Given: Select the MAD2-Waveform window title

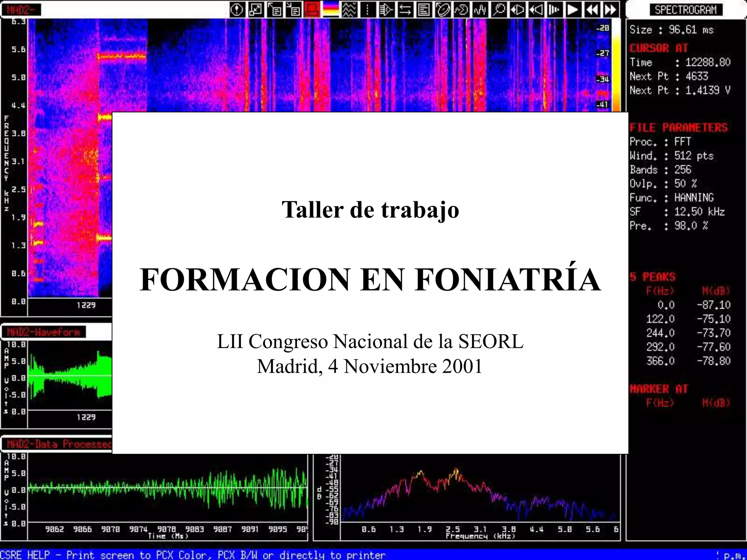Looking at the screenshot, I should click(x=44, y=332).
